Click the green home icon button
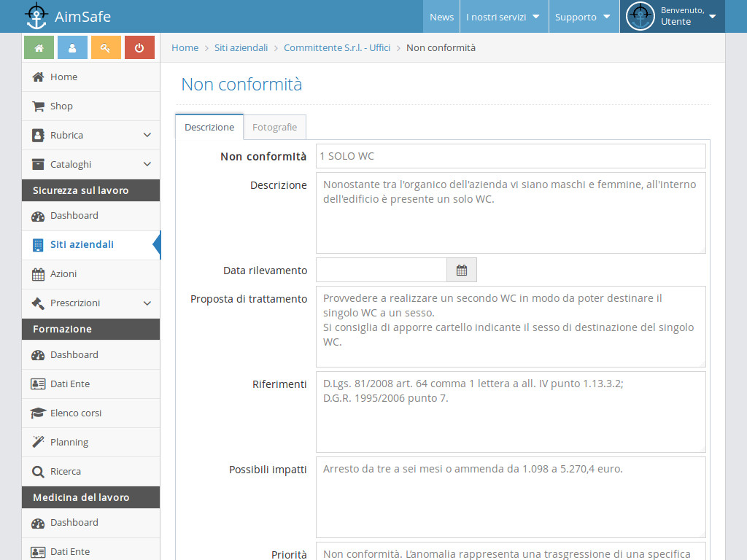The image size is (747, 560). tap(39, 47)
